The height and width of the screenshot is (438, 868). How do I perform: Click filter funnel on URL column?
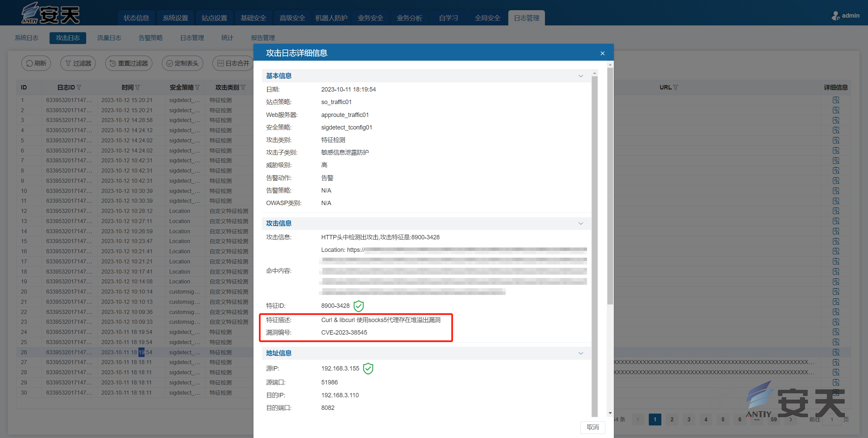(x=676, y=87)
